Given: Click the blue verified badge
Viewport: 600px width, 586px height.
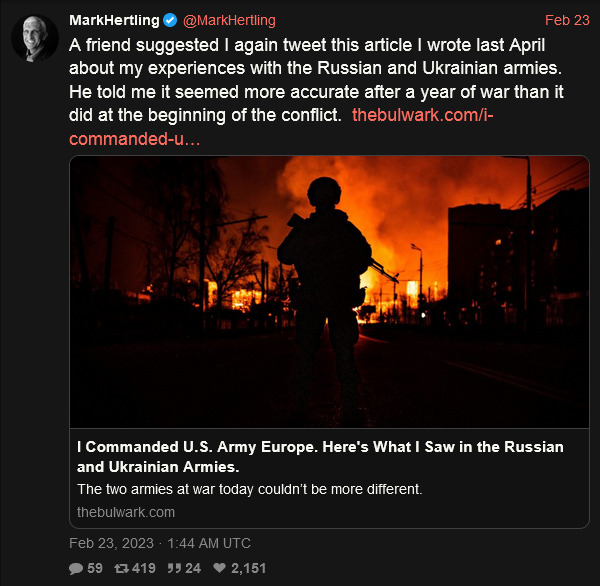Looking at the screenshot, I should pyautogui.click(x=171, y=21).
